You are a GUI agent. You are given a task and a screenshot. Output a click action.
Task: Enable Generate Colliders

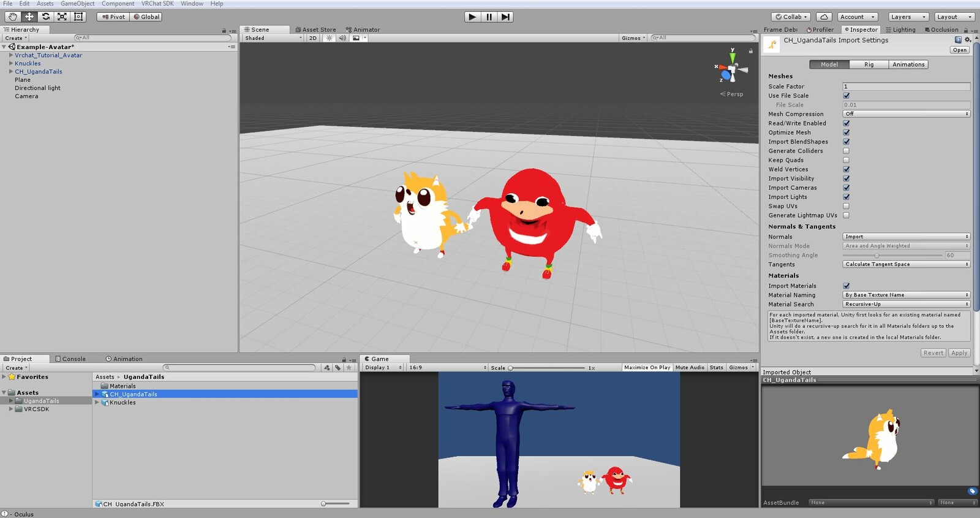click(x=846, y=151)
